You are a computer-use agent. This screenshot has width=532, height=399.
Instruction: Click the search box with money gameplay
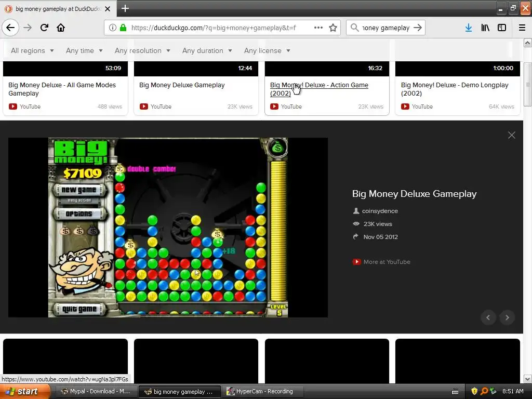tap(386, 28)
